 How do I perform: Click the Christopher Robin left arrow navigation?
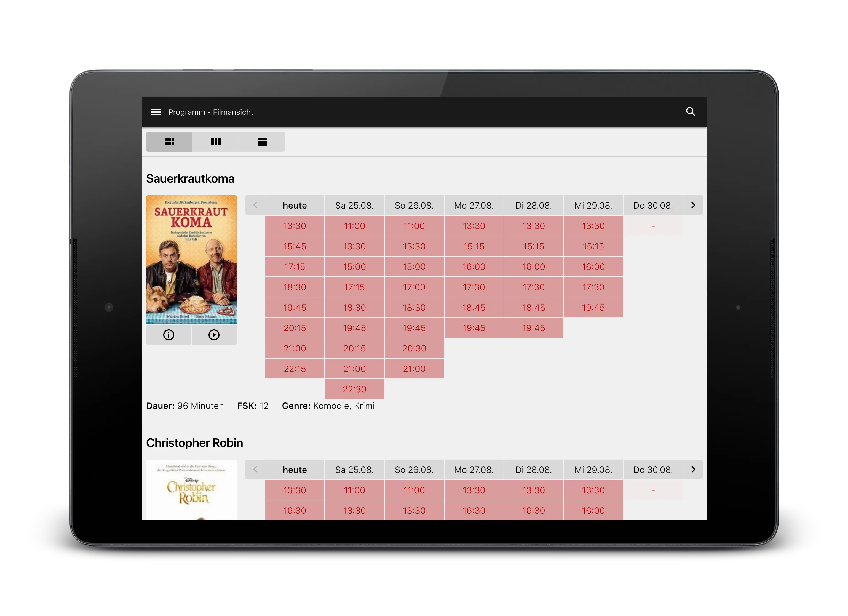[x=255, y=470]
